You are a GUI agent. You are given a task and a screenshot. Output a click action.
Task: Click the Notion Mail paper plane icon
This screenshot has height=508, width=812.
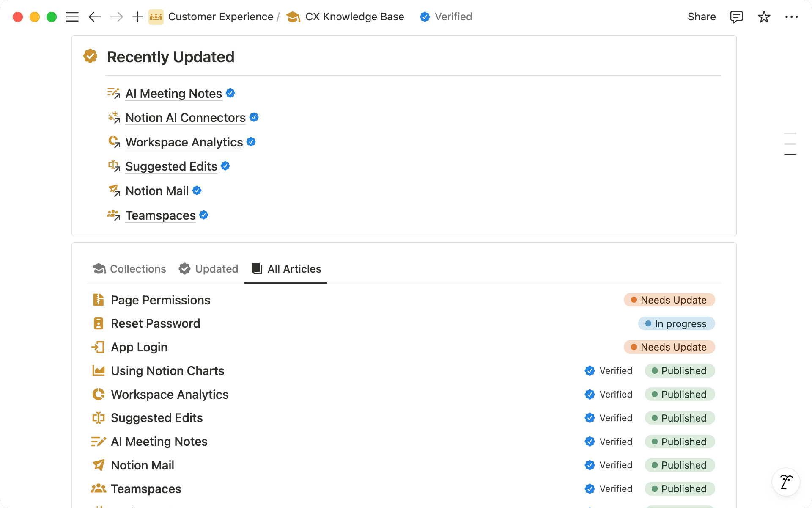[x=99, y=465]
